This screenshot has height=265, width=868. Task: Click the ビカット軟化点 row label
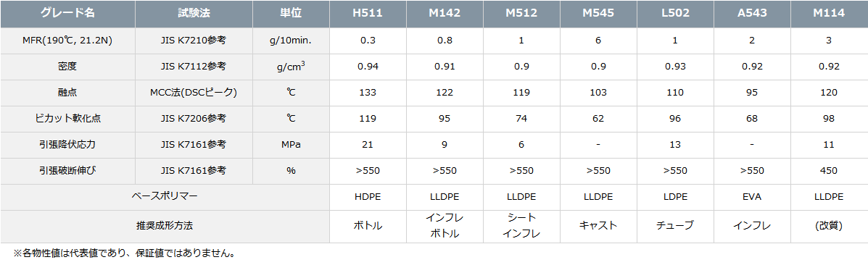[67, 119]
